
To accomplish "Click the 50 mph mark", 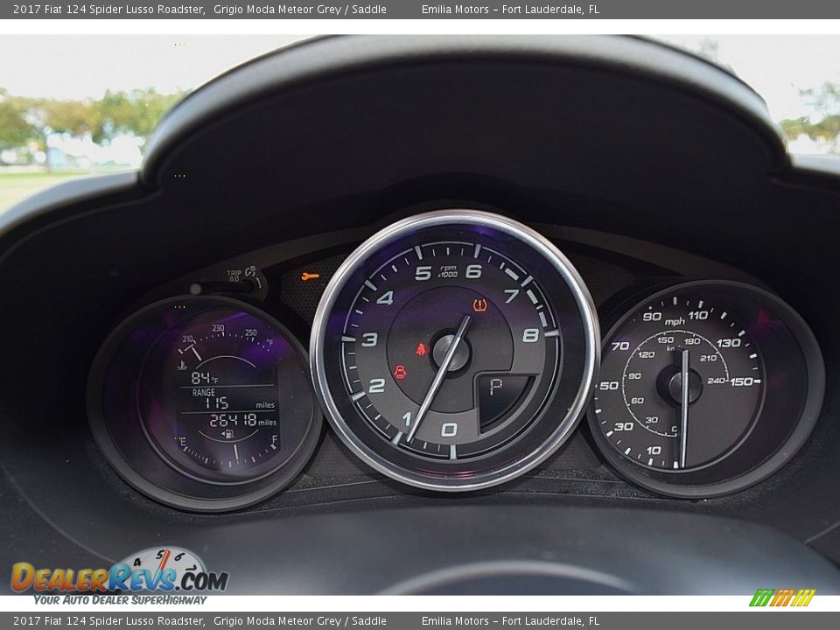I will tap(609, 385).
